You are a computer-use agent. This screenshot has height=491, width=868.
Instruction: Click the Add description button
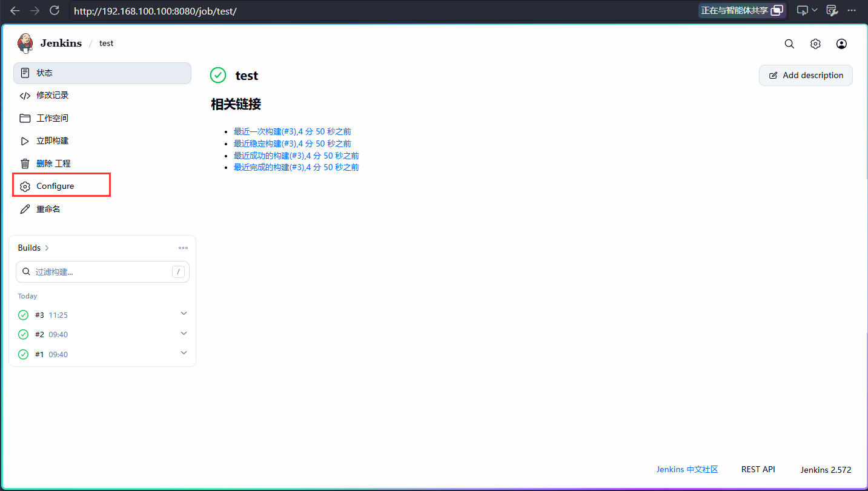tap(806, 76)
